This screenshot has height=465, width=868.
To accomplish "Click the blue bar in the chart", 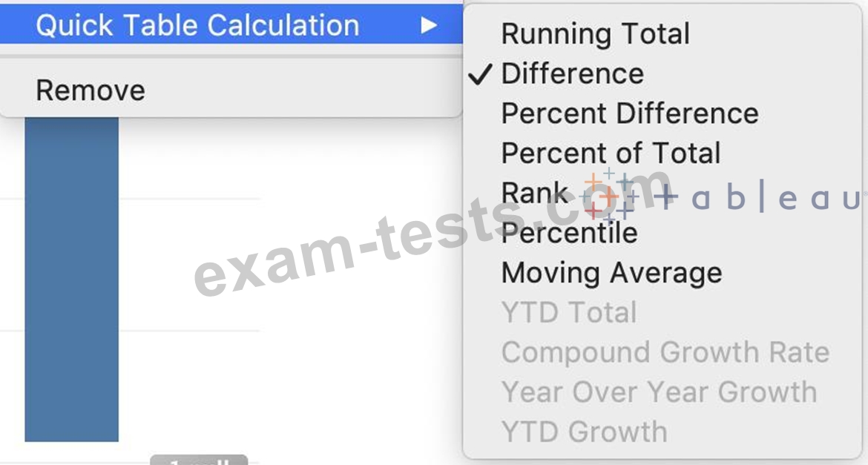I will point(71,280).
